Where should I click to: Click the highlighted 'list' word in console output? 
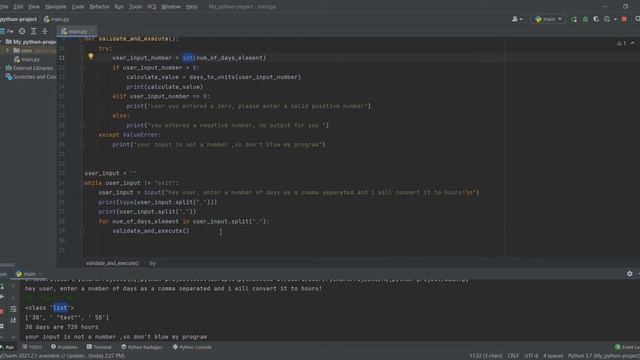click(x=60, y=308)
